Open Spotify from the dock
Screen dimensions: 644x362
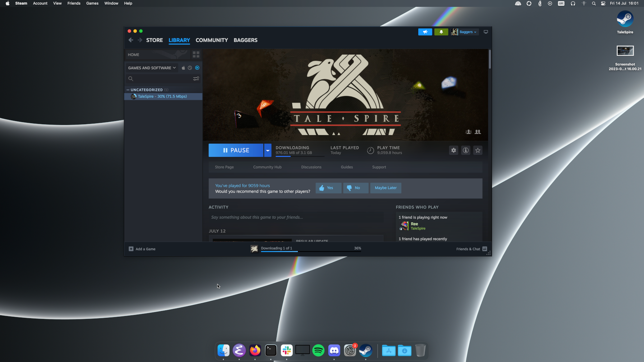pos(318,350)
